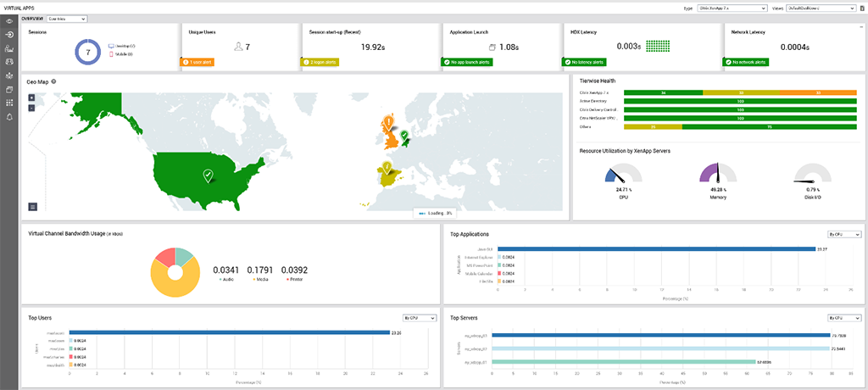This screenshot has width=868, height=390.
Task: Click the United States map pin
Action: pos(208,176)
